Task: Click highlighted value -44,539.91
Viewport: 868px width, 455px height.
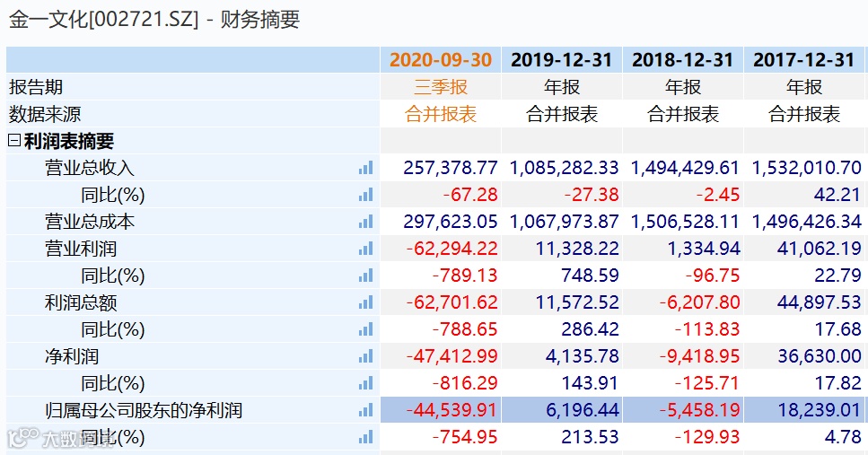Action: click(452, 411)
